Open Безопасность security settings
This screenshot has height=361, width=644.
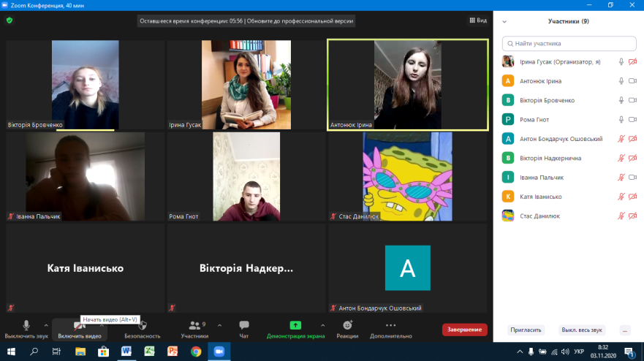pyautogui.click(x=142, y=330)
